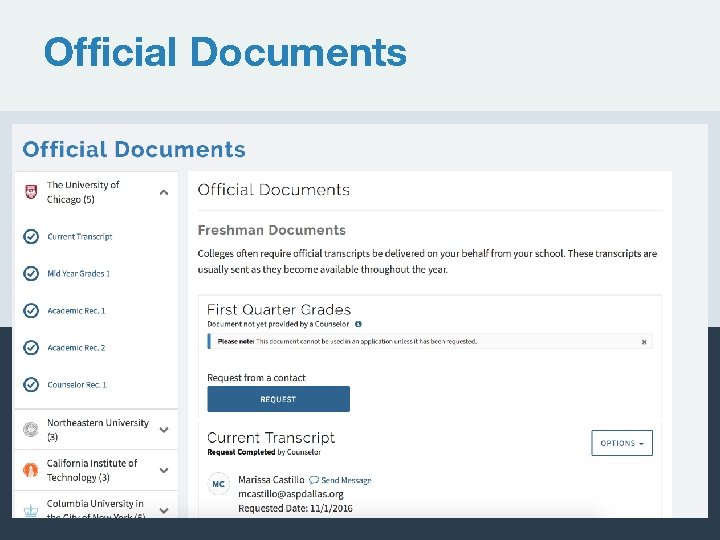This screenshot has width=720, height=540.
Task: Click the 'Northeastern University (3)' label
Action: (98, 429)
